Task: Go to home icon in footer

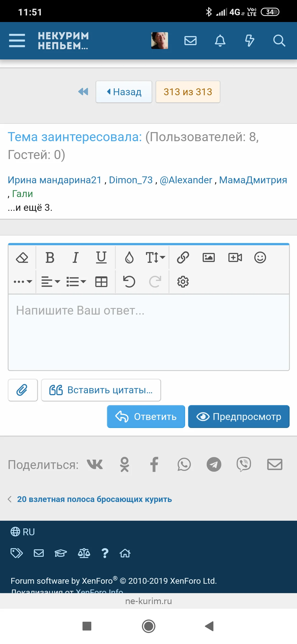Action: tap(125, 553)
